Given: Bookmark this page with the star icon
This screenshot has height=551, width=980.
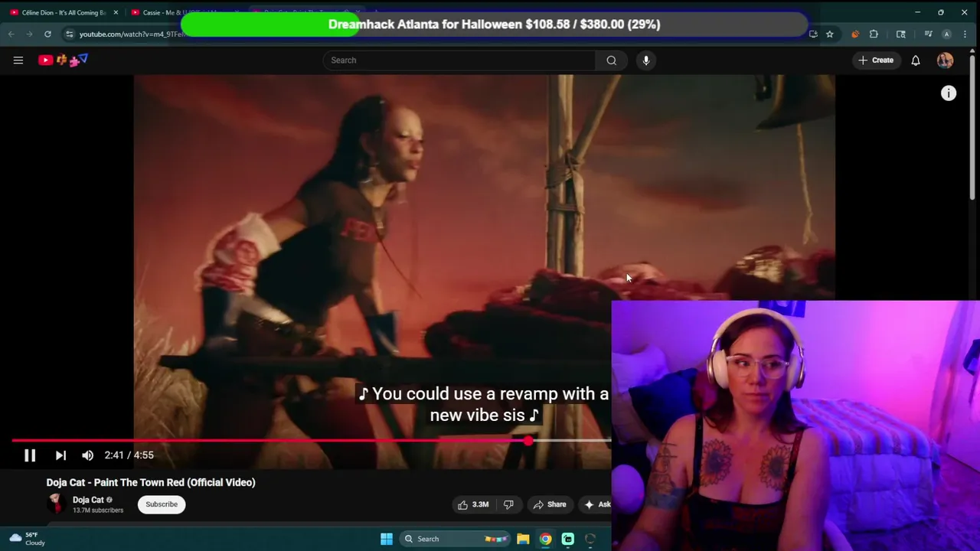Looking at the screenshot, I should click(x=829, y=34).
